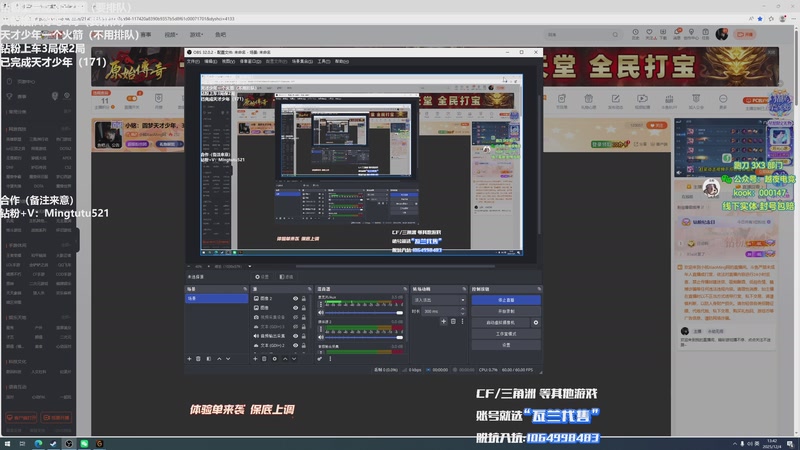Open user avatar in site header
This screenshot has width=800, height=450.
point(721,34)
